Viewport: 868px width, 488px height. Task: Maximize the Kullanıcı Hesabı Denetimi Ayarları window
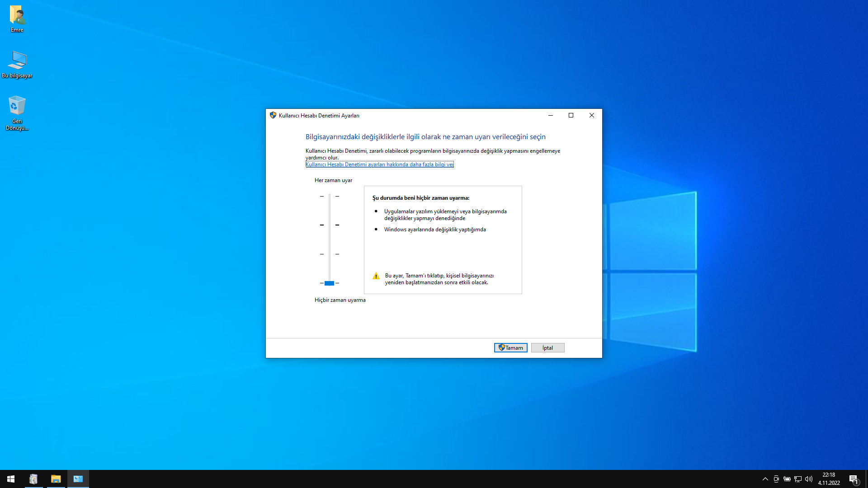tap(571, 115)
